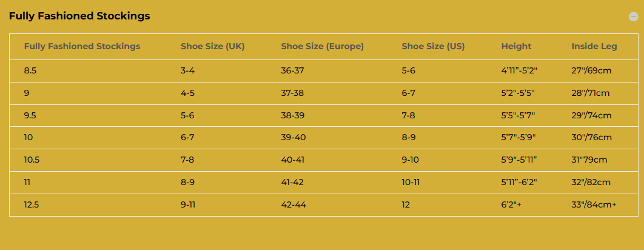Collapse the Fully Fashioned Stockings section
This screenshot has height=250, width=644.
(x=634, y=17)
